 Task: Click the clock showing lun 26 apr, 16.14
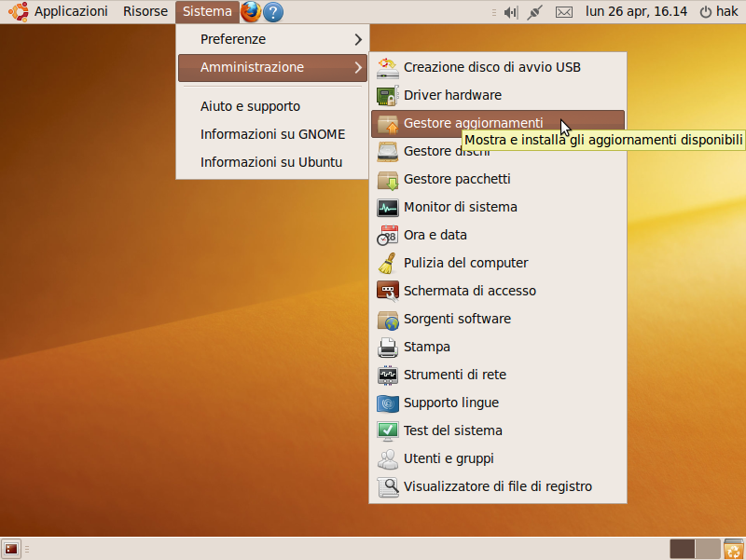pos(636,11)
